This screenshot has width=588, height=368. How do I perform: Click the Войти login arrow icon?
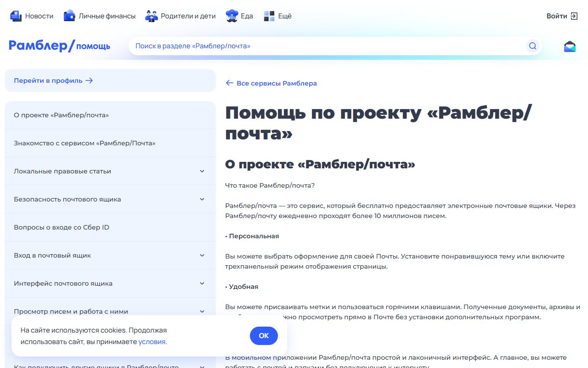pos(574,16)
